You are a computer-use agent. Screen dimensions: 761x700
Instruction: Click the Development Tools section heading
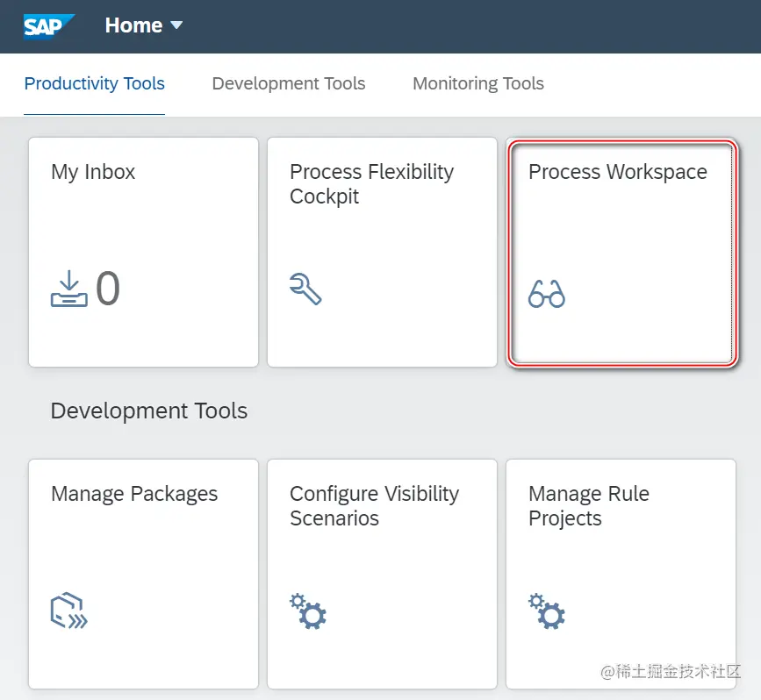(149, 411)
